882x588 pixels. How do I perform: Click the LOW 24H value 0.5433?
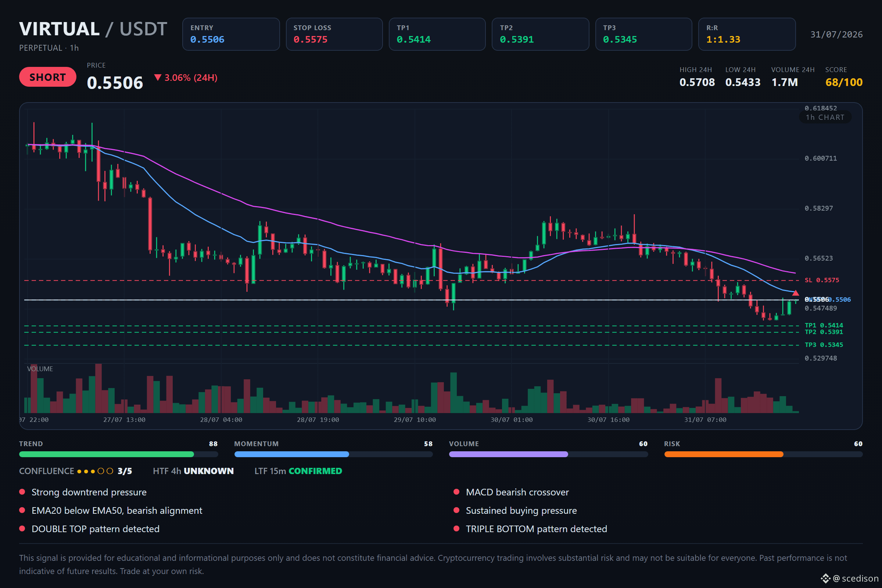(743, 82)
